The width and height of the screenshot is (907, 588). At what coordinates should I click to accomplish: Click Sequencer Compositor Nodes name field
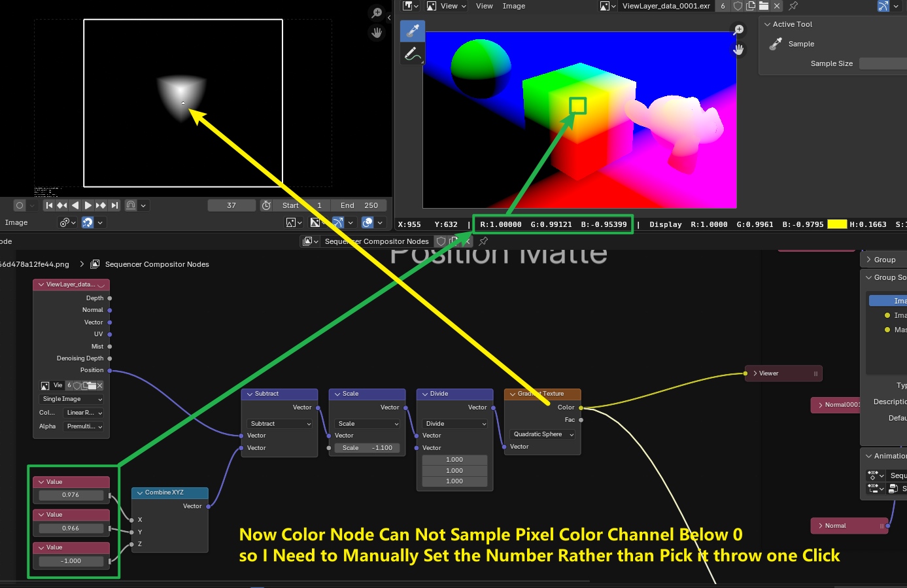click(377, 241)
